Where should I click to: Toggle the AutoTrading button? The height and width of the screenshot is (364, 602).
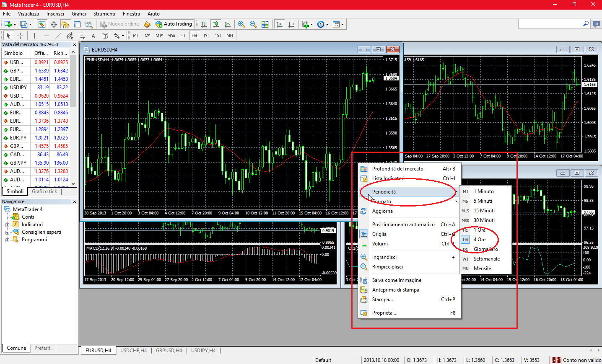[x=174, y=24]
